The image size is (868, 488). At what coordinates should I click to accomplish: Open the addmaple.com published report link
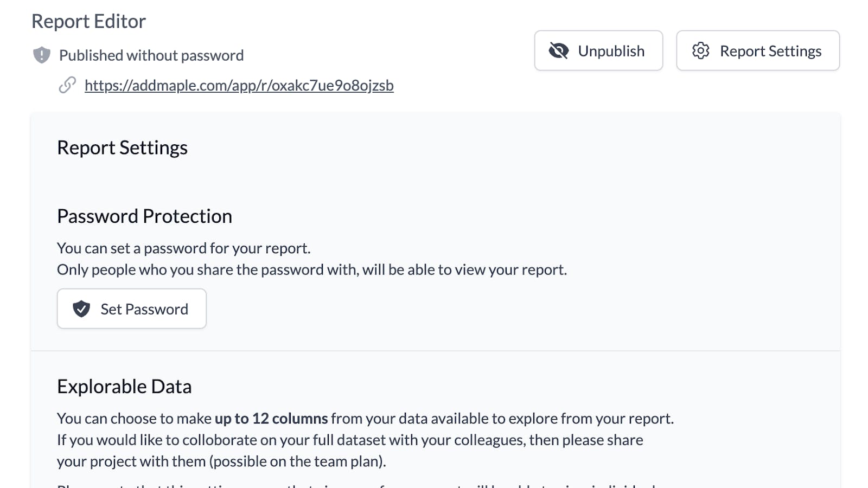(x=239, y=86)
